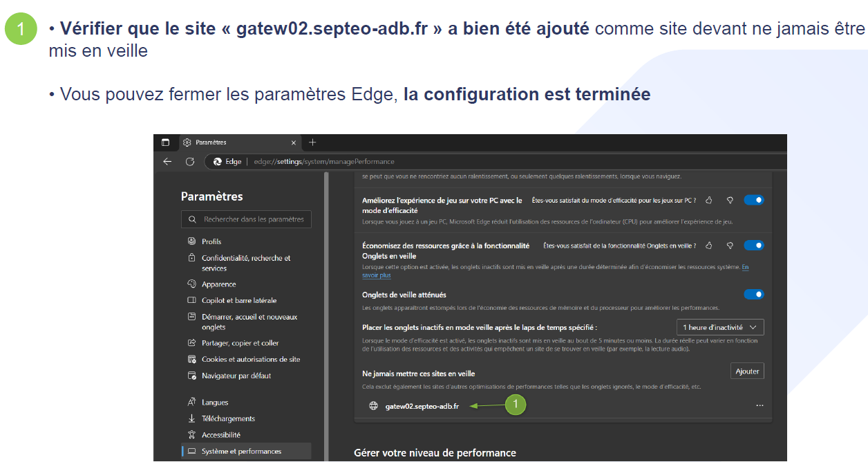Thumbs down for gaming efficiency mode

[x=730, y=201]
